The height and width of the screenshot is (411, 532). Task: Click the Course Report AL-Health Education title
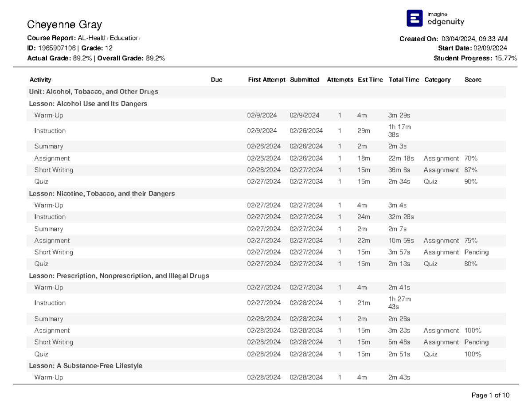coord(83,38)
